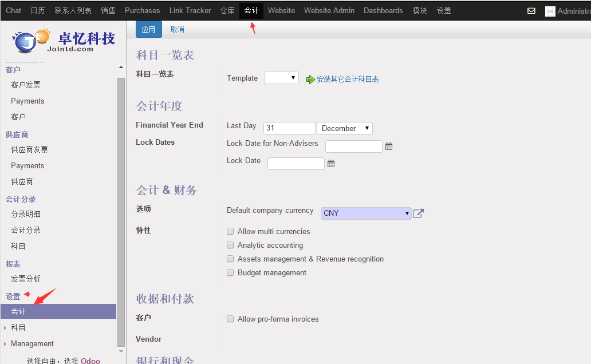Open the mail envelope icon in top bar
The image size is (591, 364).
coord(531,11)
